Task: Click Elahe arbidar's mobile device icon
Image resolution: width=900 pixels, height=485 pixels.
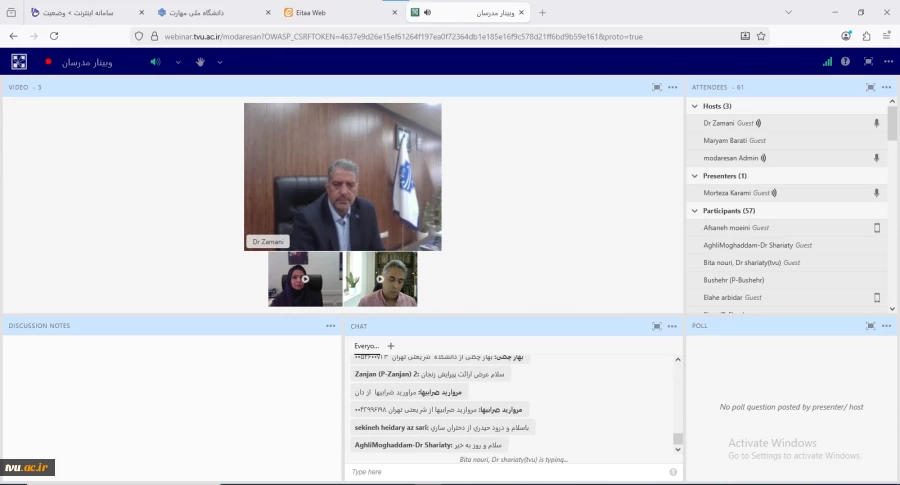Action: (877, 297)
